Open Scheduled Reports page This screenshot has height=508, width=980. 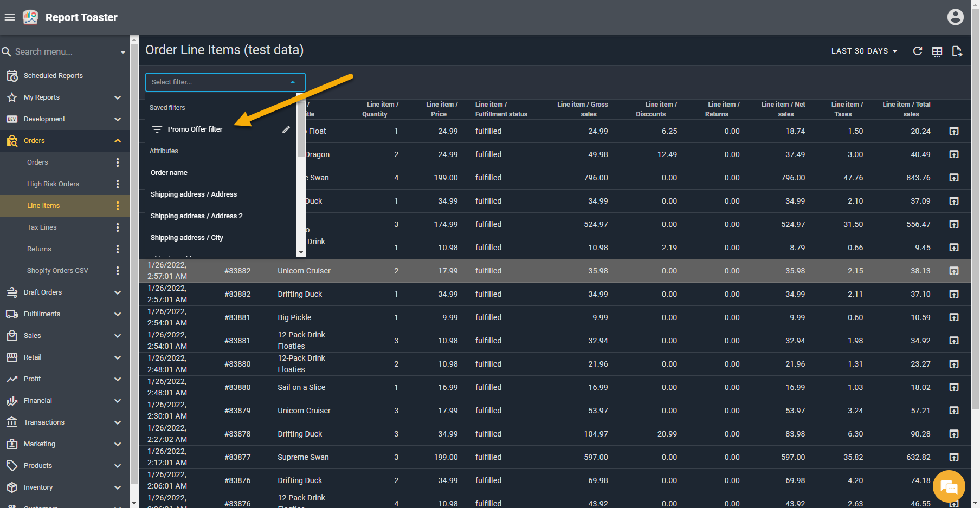[x=53, y=76]
